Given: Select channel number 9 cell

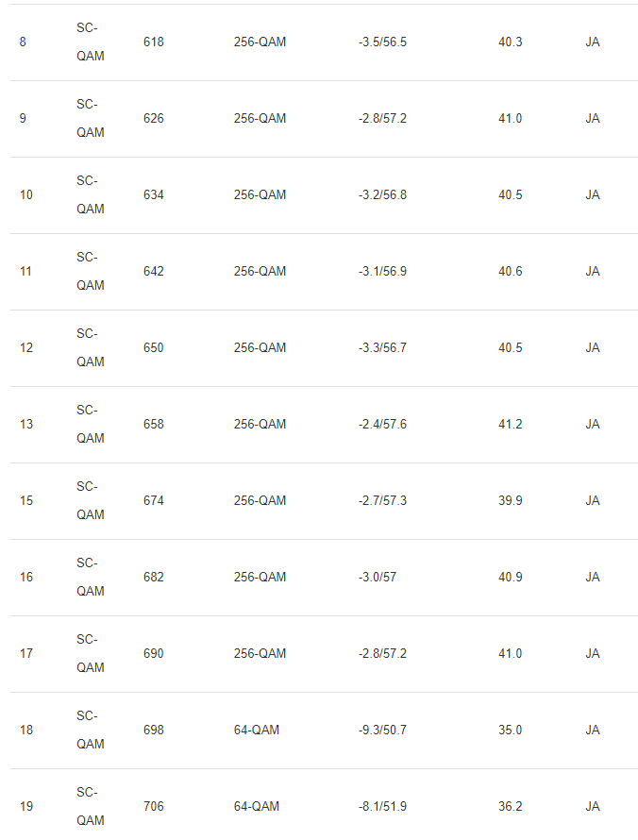Looking at the screenshot, I should pyautogui.click(x=23, y=119).
